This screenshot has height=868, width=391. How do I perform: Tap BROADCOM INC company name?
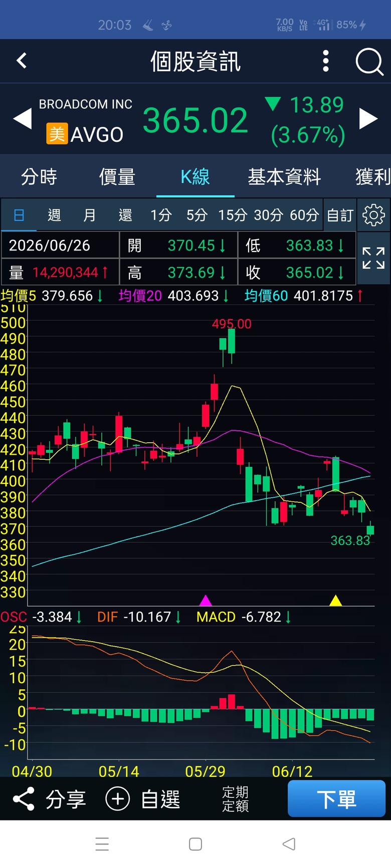(86, 104)
